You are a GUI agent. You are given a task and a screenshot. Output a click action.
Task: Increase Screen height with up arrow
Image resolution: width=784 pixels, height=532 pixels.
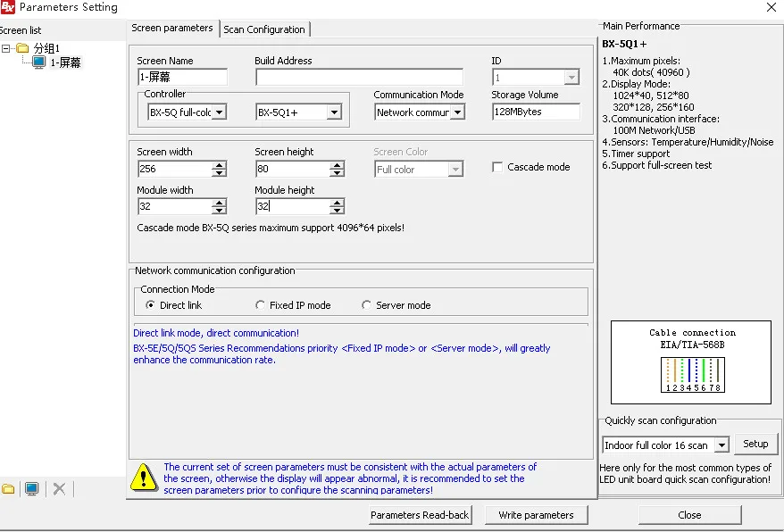point(337,165)
